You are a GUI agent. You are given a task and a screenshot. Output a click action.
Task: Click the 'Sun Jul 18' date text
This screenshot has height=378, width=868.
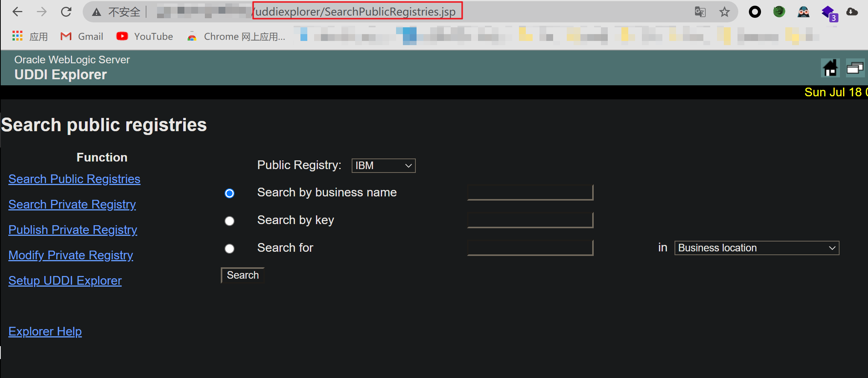[x=833, y=92]
